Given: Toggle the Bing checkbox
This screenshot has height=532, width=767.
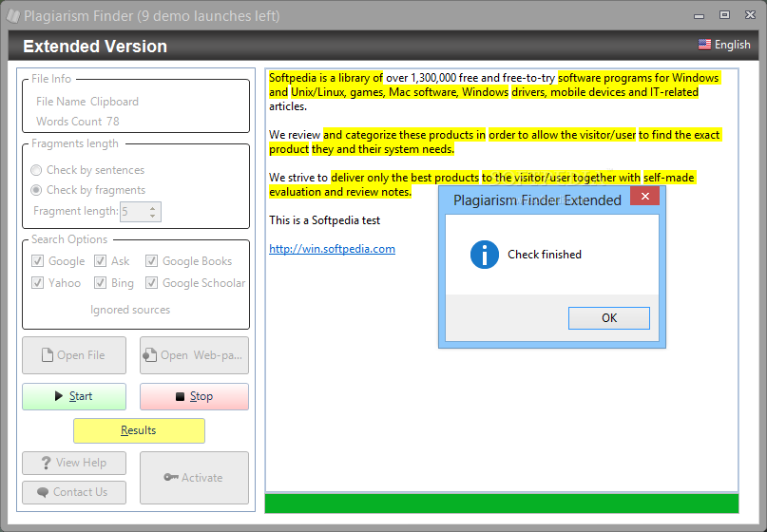Looking at the screenshot, I should (101, 283).
